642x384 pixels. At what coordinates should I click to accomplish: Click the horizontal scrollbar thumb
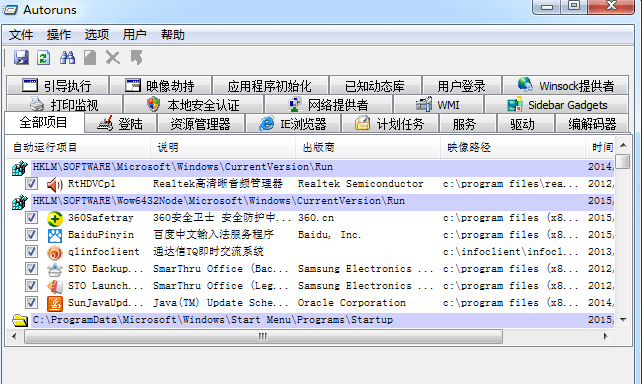click(x=263, y=337)
